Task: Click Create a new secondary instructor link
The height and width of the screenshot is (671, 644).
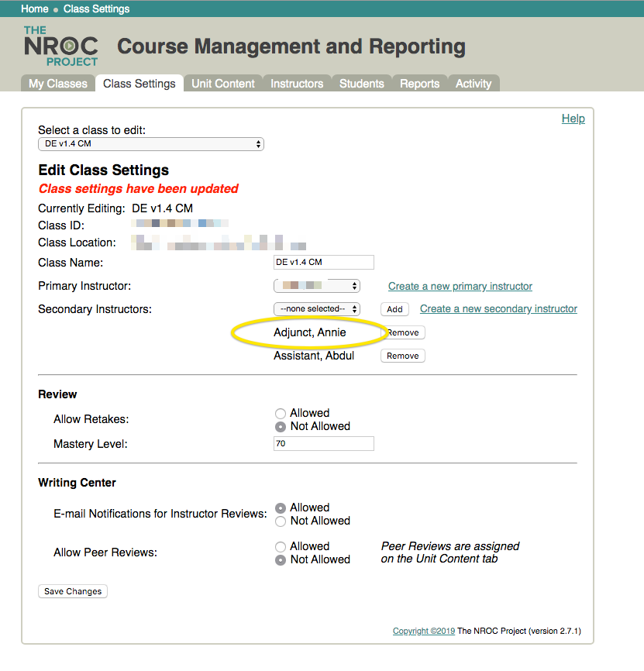Action: tap(498, 308)
